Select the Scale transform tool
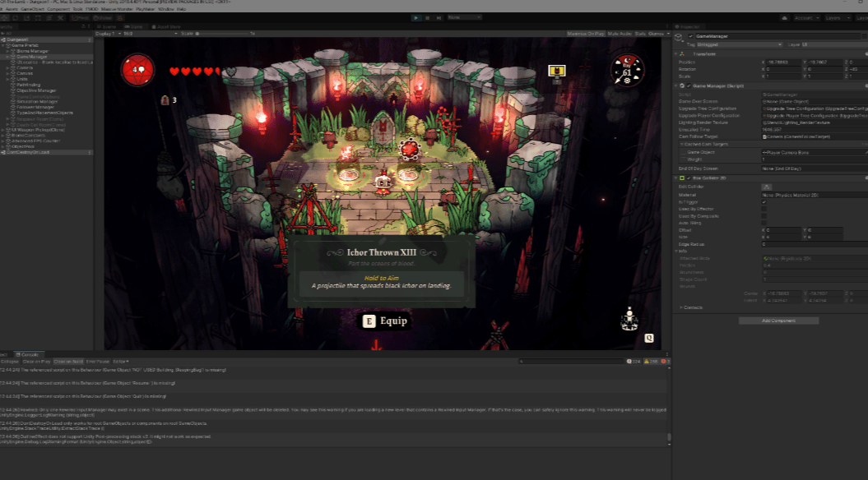This screenshot has width=868, height=480. 27,17
